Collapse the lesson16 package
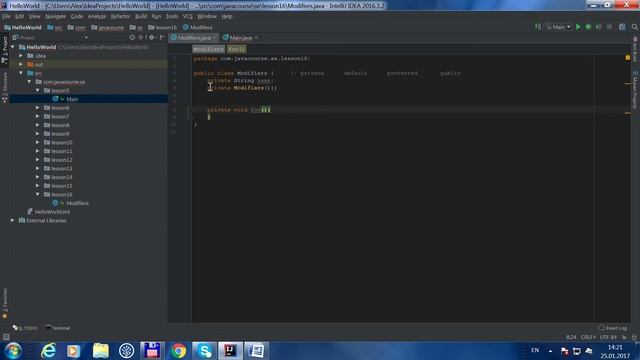The image size is (640, 360). [38, 194]
